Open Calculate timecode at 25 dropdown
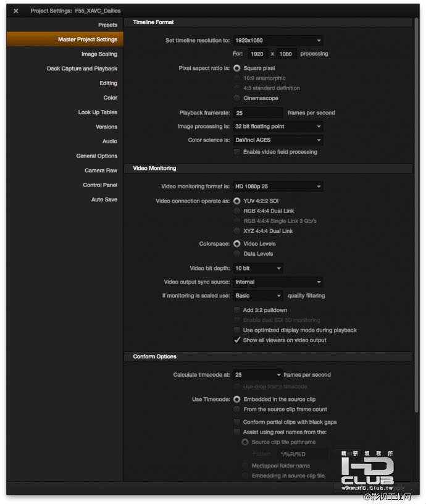 [258, 375]
